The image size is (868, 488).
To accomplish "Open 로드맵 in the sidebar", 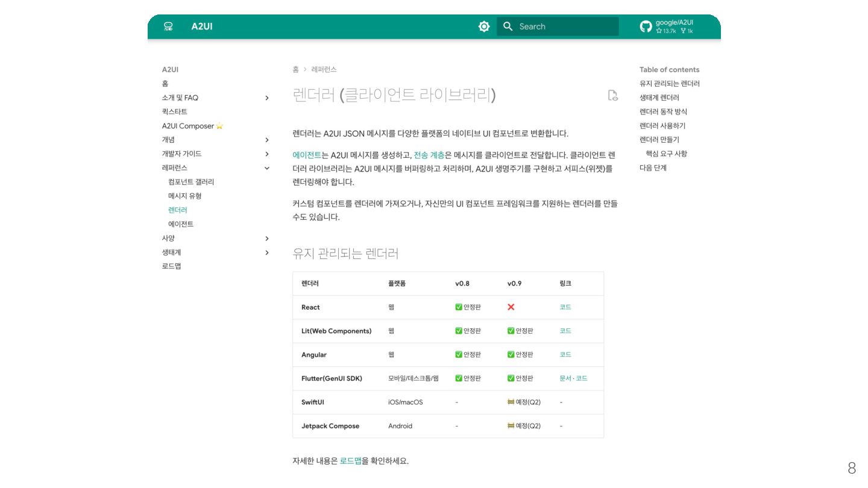I will coord(171,266).
